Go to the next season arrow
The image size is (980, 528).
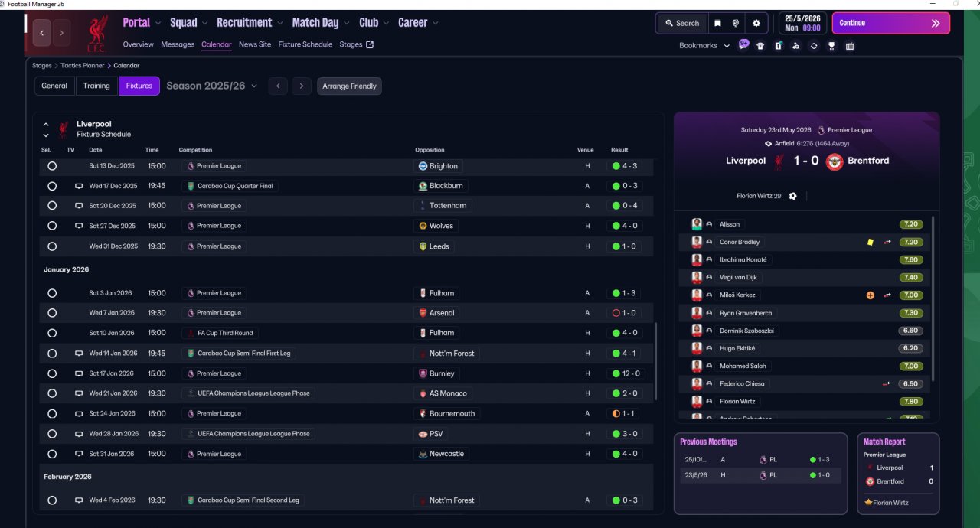click(302, 86)
